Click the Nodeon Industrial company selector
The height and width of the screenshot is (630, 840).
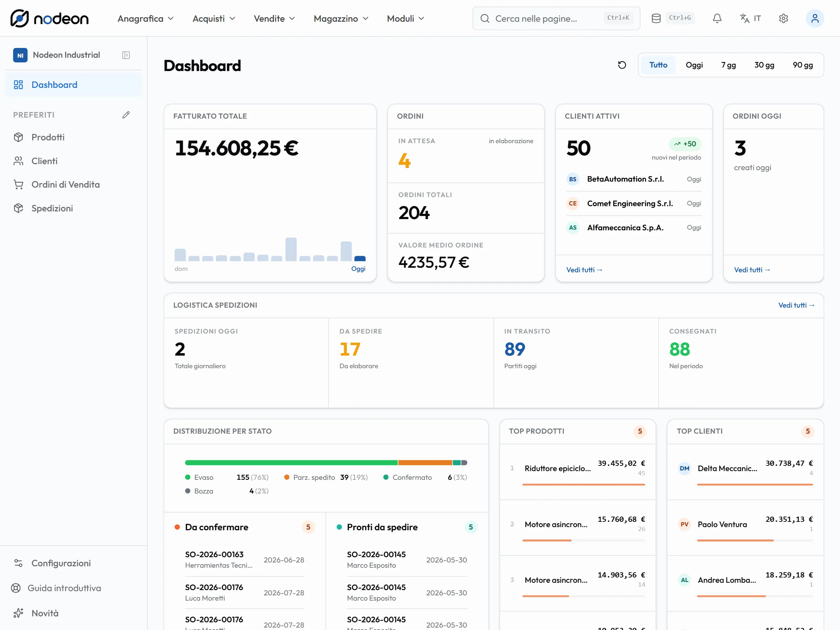[57, 55]
